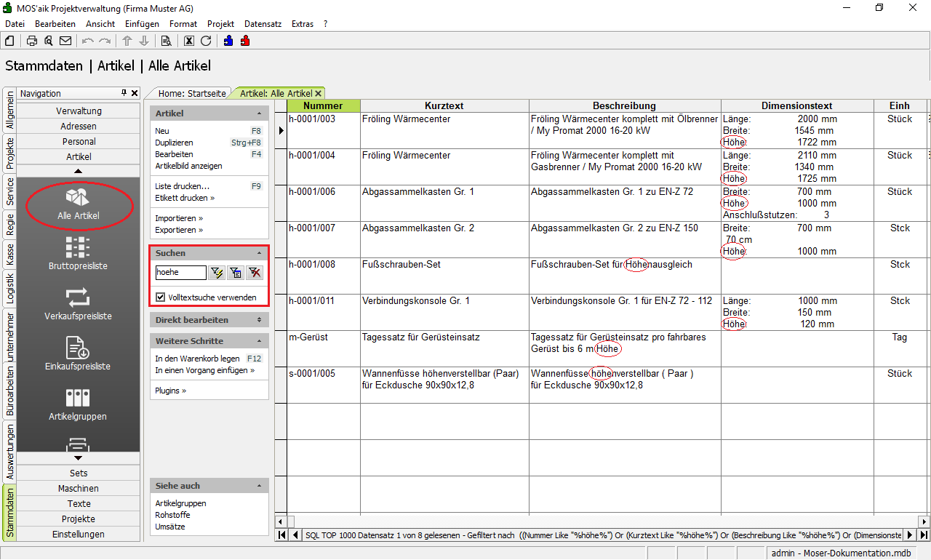Collapse the Suchen panel section
The image size is (931, 560).
pos(259,253)
